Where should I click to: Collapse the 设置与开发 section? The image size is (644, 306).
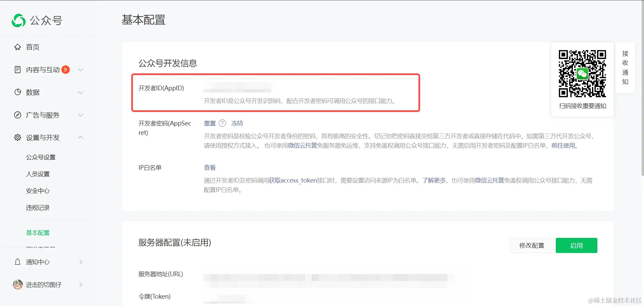tap(80, 137)
